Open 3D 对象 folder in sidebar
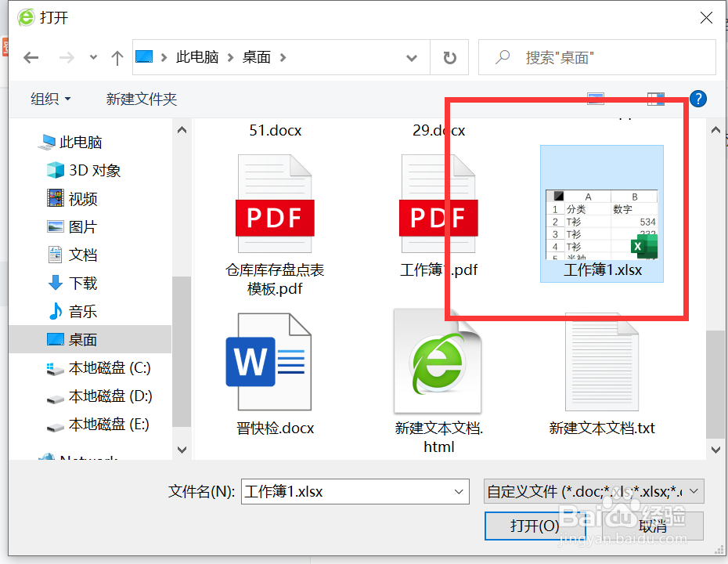 point(84,171)
